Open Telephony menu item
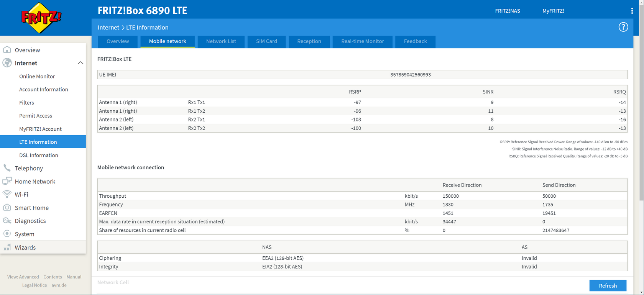The width and height of the screenshot is (644, 295). (29, 168)
